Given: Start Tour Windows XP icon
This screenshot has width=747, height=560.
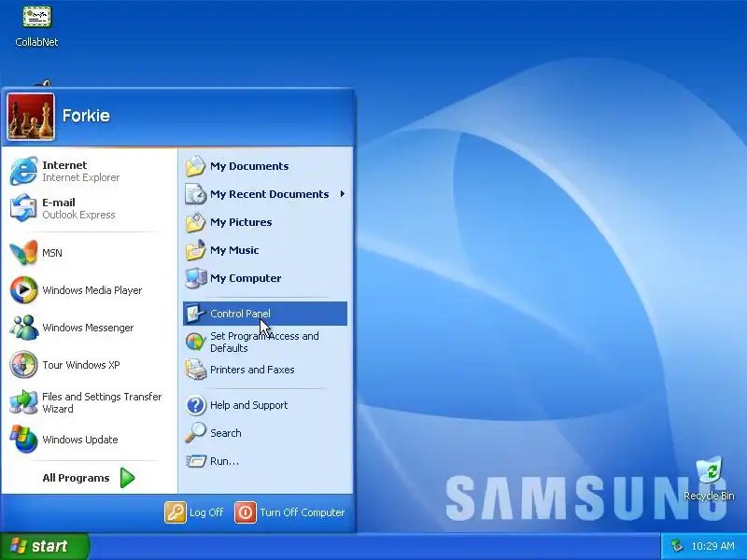Looking at the screenshot, I should (23, 365).
